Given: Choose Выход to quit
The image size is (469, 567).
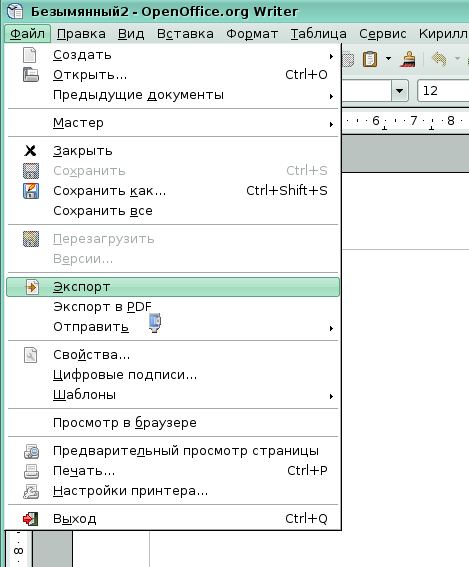Looking at the screenshot, I should [x=173, y=519].
